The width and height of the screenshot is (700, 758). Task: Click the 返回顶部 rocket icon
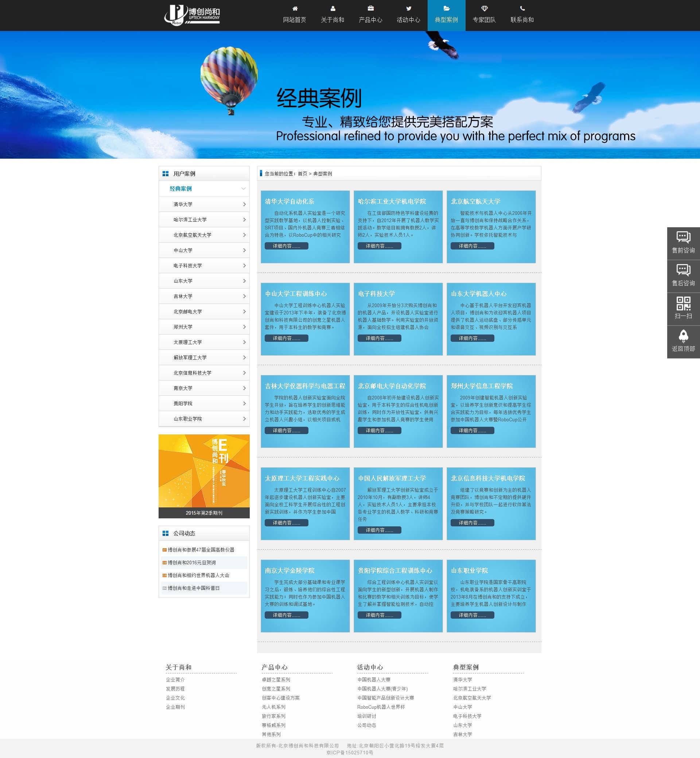(x=683, y=336)
